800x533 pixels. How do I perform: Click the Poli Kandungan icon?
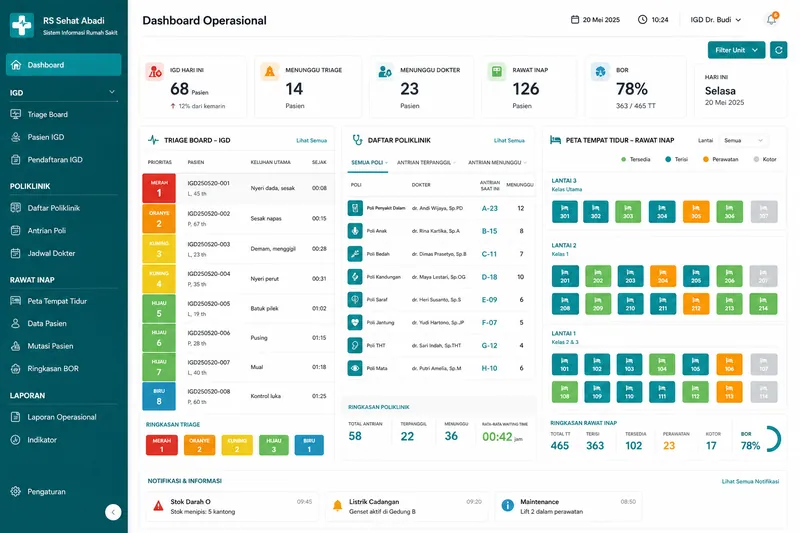pyautogui.click(x=355, y=276)
